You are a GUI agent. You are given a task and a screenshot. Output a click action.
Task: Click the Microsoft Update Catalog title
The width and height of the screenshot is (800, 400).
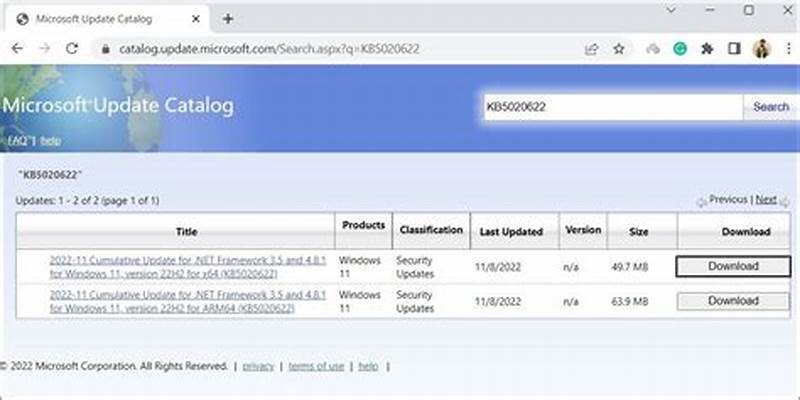(118, 106)
